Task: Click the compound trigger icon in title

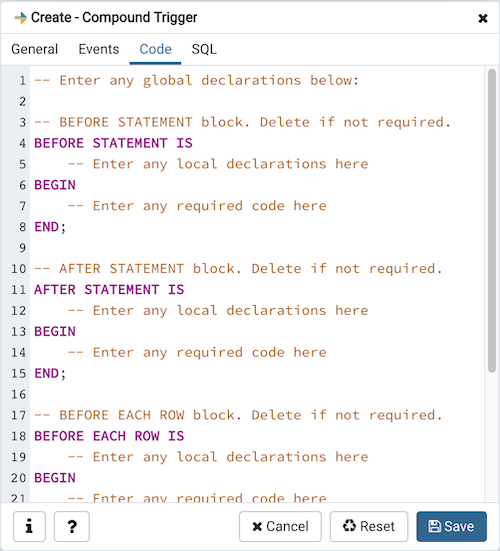Action: tap(20, 18)
